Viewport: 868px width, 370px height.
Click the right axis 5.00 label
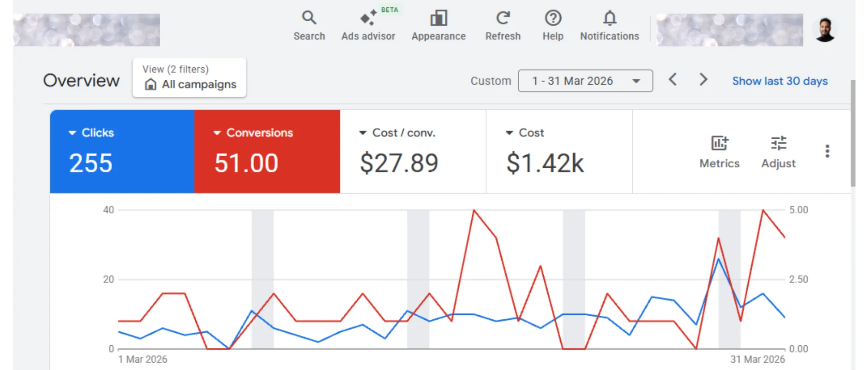click(799, 210)
